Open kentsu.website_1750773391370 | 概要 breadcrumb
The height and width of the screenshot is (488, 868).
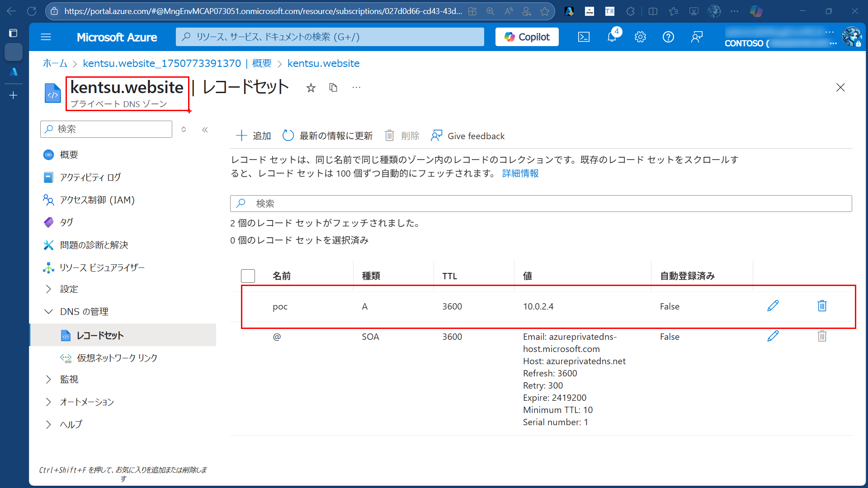pyautogui.click(x=177, y=63)
